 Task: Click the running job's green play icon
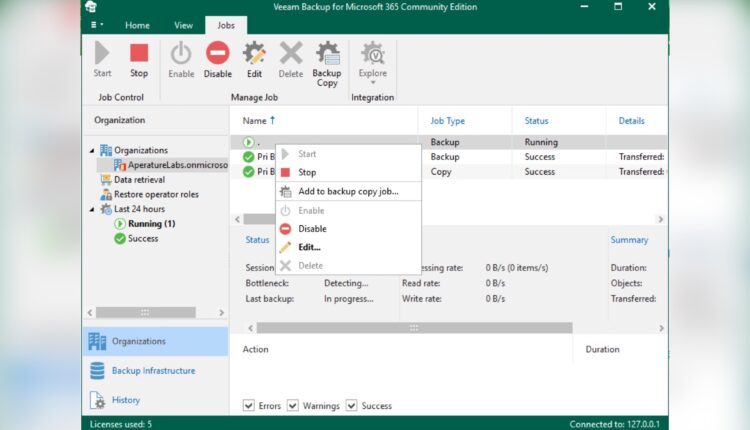[248, 142]
